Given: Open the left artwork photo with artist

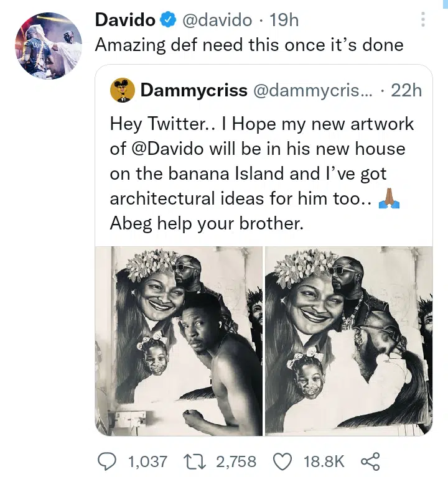Looking at the screenshot, I should click(179, 340).
